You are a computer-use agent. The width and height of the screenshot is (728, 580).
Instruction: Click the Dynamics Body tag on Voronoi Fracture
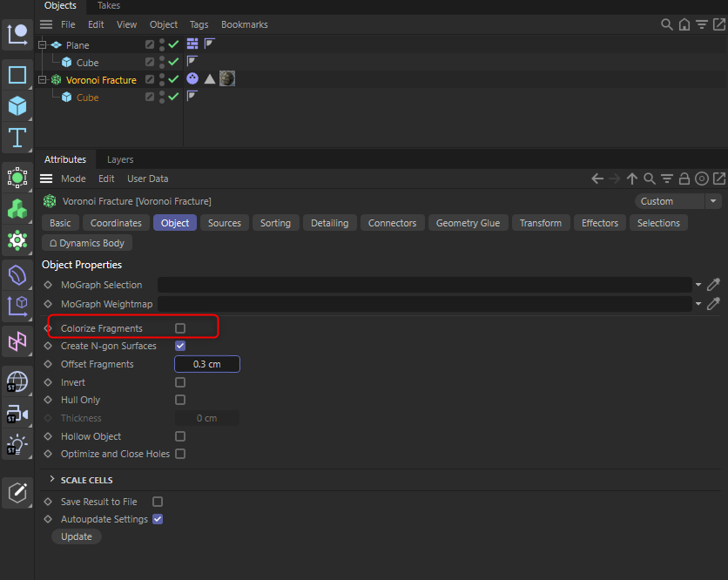tap(192, 78)
